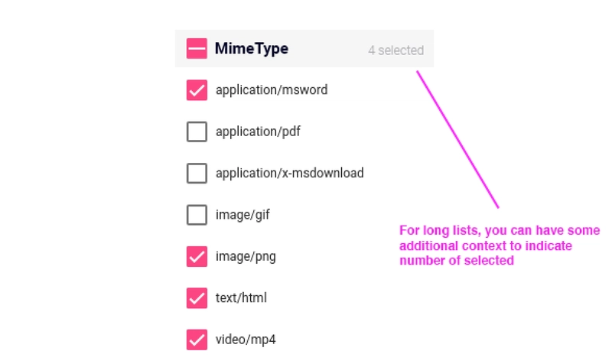Select the image/png label
The width and height of the screenshot is (612, 364).
pos(246,257)
